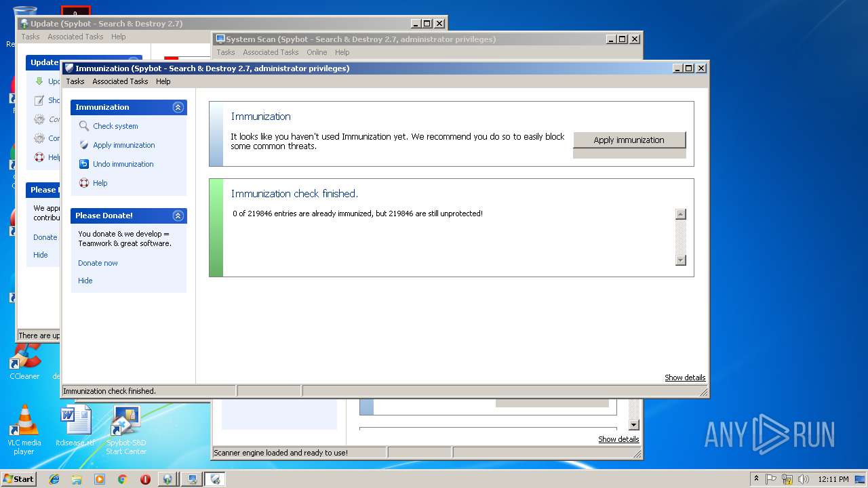Viewport: 868px width, 488px height.
Task: Click the Apply immunization button
Action: 629,140
